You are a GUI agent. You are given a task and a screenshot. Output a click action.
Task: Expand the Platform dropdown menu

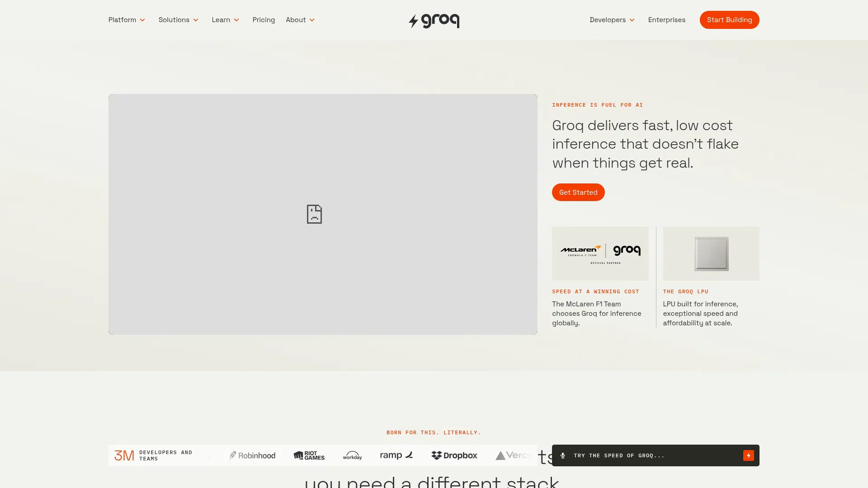pyautogui.click(x=127, y=20)
